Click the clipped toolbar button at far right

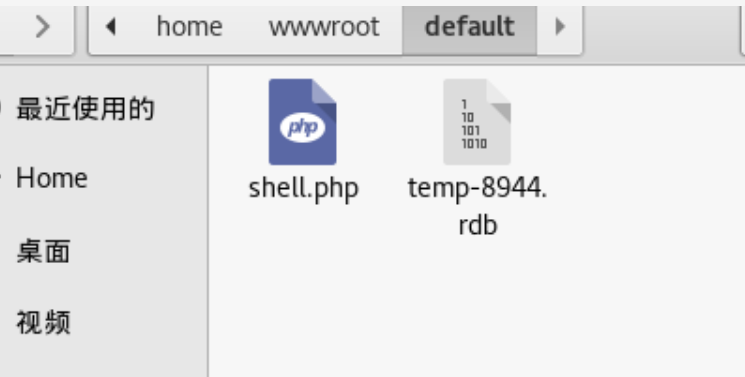point(743,27)
